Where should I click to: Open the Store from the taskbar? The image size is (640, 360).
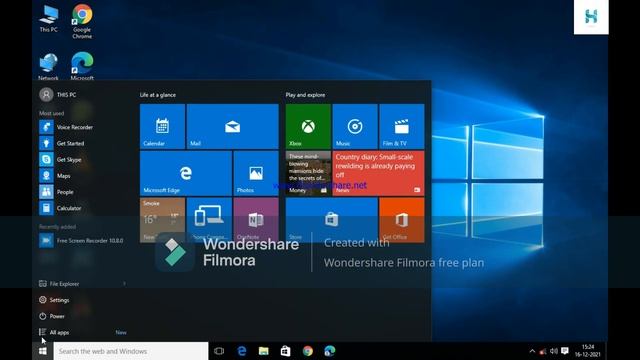285,351
